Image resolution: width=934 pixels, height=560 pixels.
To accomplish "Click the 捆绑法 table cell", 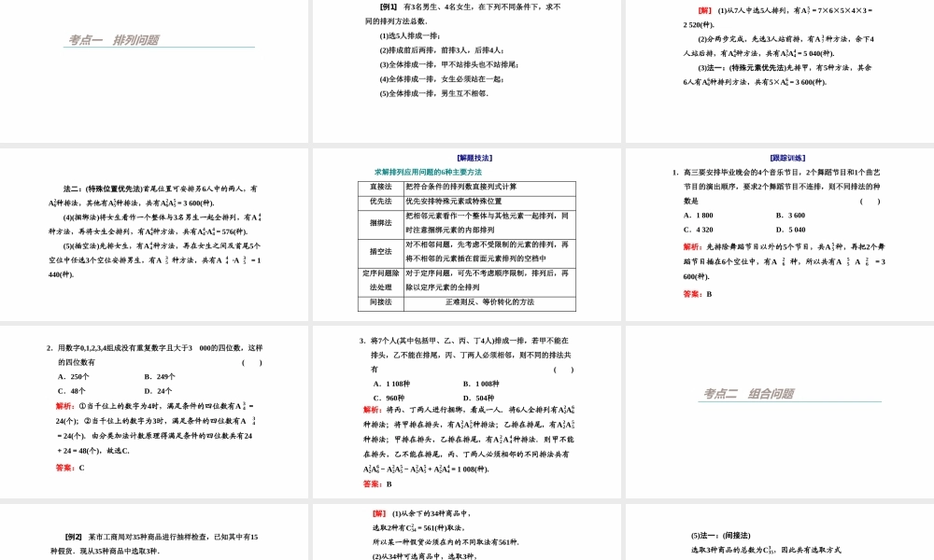I will pyautogui.click(x=381, y=223).
